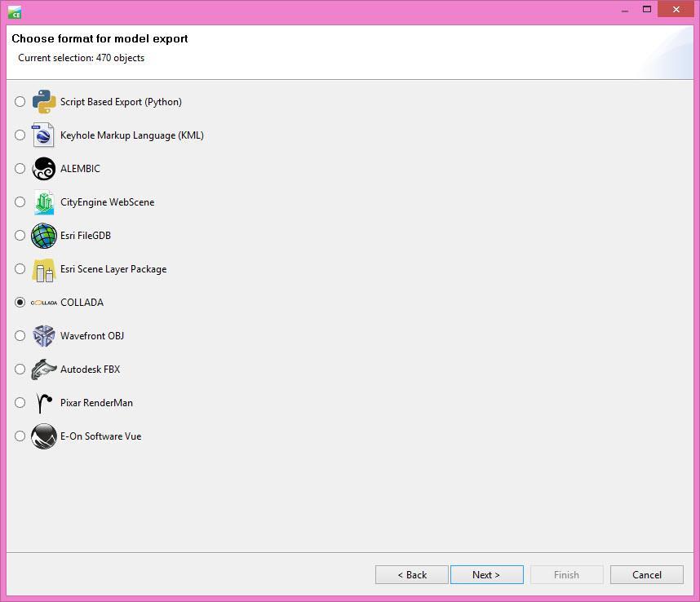Choose CityEngine WebScene radio option
The image size is (700, 602).
(20, 201)
